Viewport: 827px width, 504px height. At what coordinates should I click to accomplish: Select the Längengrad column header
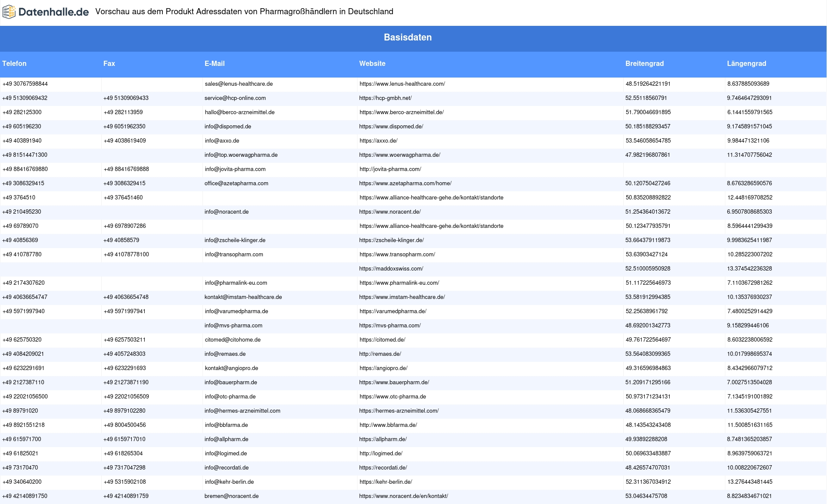(x=746, y=63)
